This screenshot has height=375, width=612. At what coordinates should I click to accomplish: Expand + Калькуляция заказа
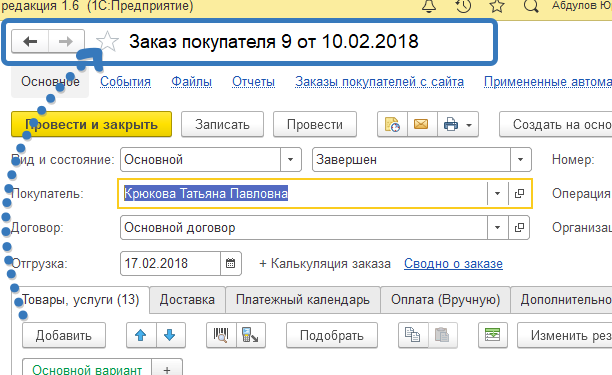[x=325, y=264]
